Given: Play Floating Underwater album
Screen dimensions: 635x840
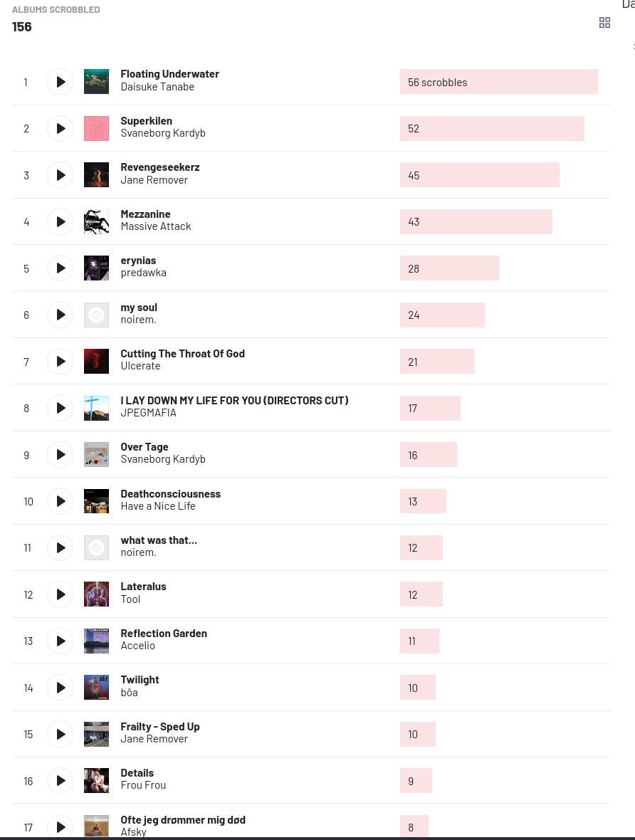Looking at the screenshot, I should (x=61, y=82).
